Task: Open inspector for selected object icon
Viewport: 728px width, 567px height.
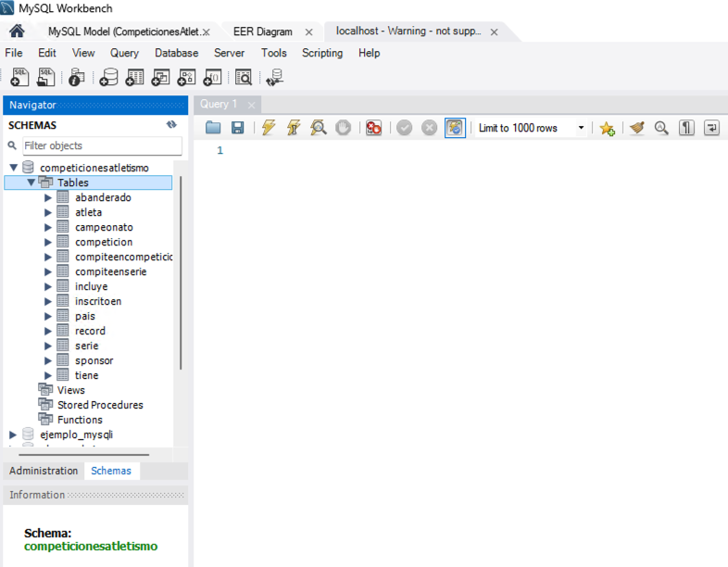Action: click(77, 77)
